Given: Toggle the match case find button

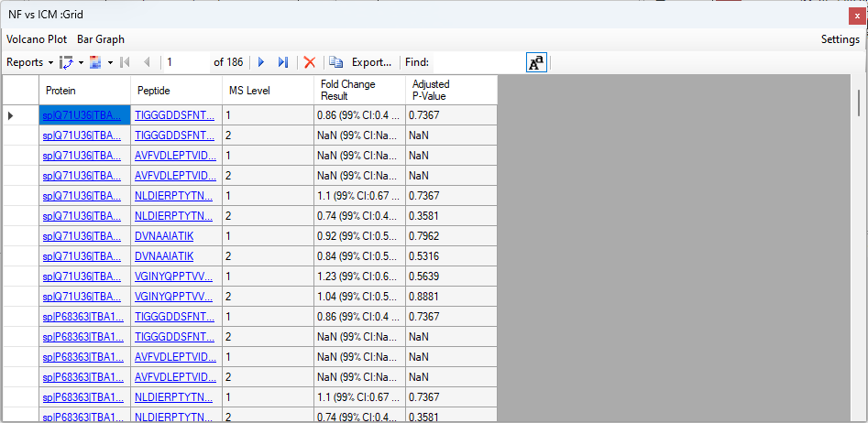Looking at the screenshot, I should click(x=536, y=62).
